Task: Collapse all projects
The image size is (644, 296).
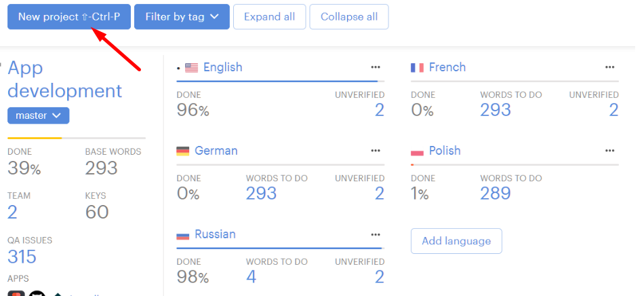Action: point(349,17)
